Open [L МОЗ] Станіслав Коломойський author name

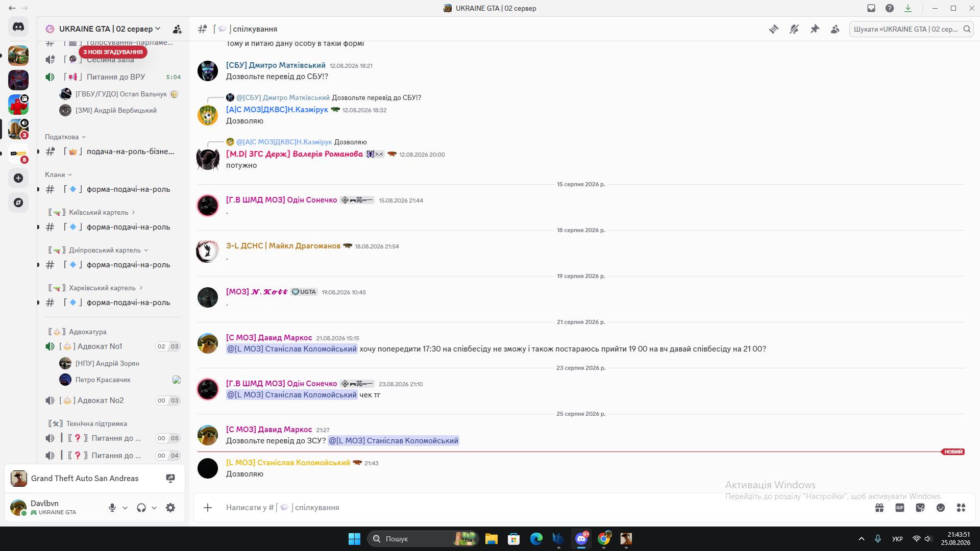pyautogui.click(x=288, y=463)
